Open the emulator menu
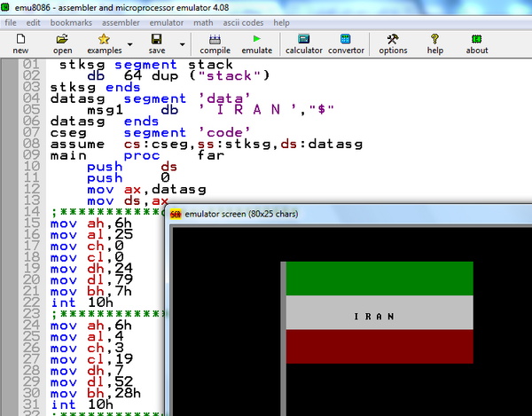 click(x=167, y=23)
